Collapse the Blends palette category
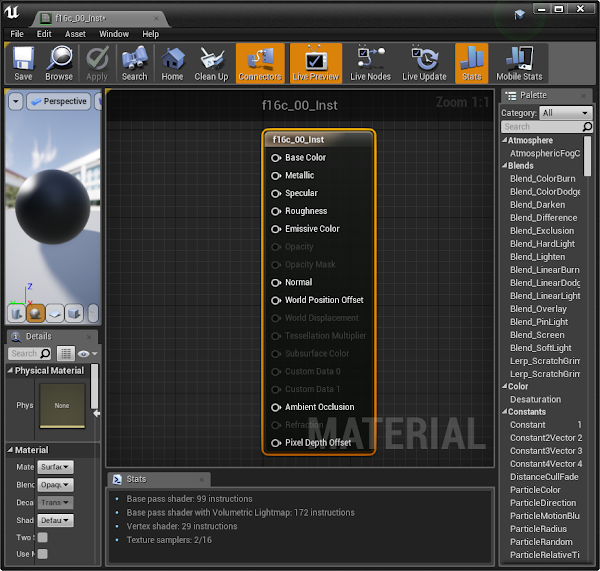Image resolution: width=600 pixels, height=571 pixels. coord(505,166)
